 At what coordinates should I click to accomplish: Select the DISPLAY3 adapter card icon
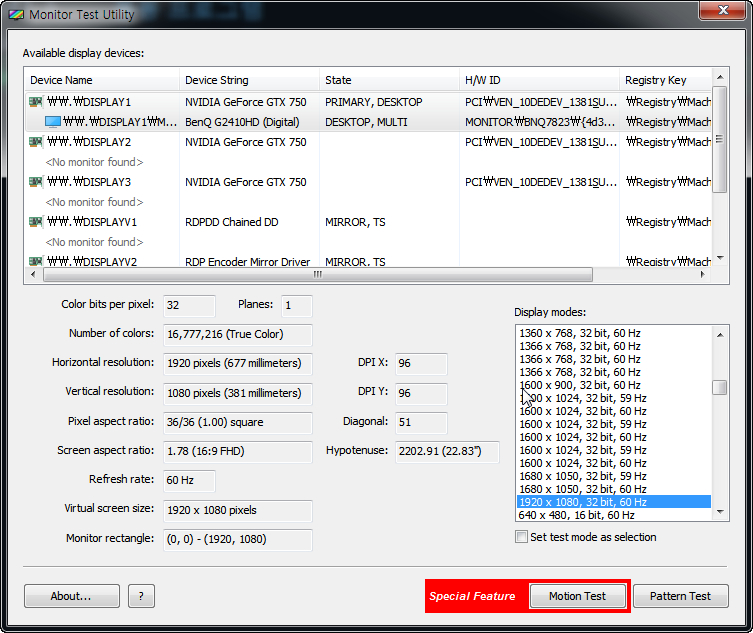(x=36, y=182)
